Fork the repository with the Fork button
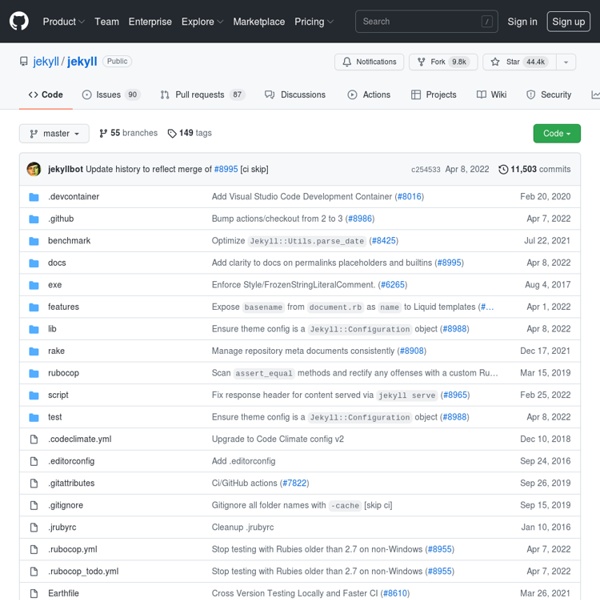 tap(443, 62)
